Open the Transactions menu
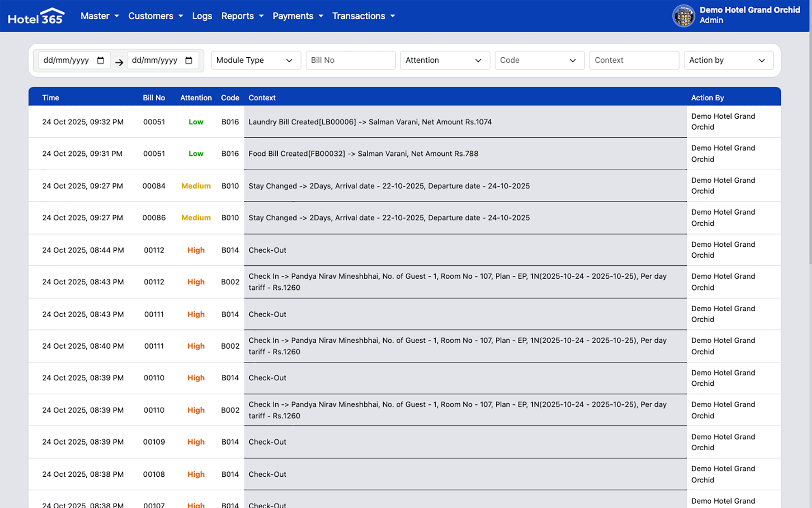The width and height of the screenshot is (812, 508). 363,16
